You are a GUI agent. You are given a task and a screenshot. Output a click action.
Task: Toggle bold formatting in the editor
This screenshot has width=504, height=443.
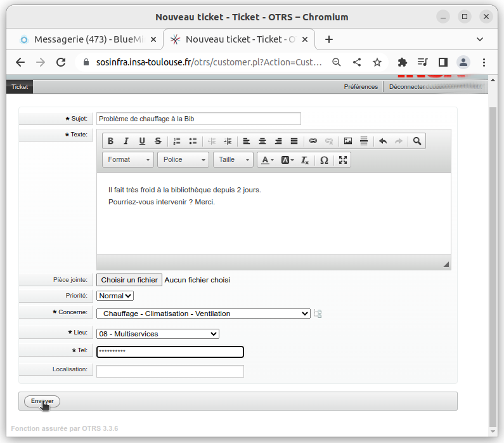tap(110, 141)
